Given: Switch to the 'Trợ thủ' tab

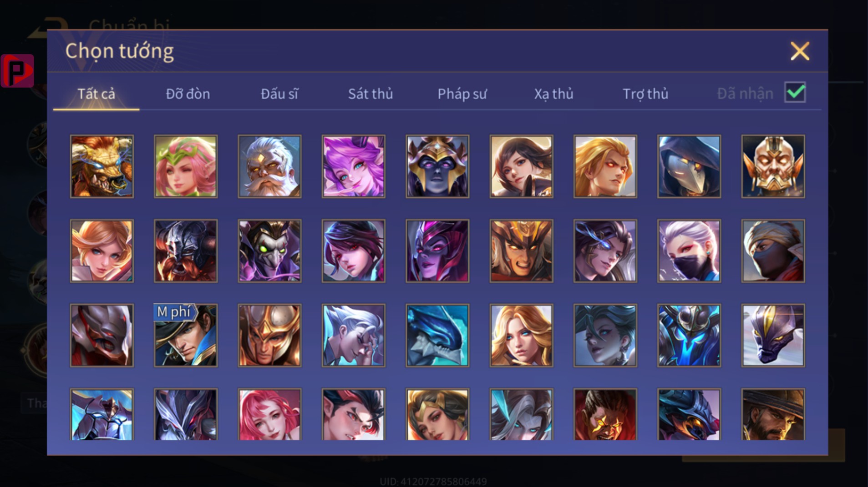Looking at the screenshot, I should point(645,94).
